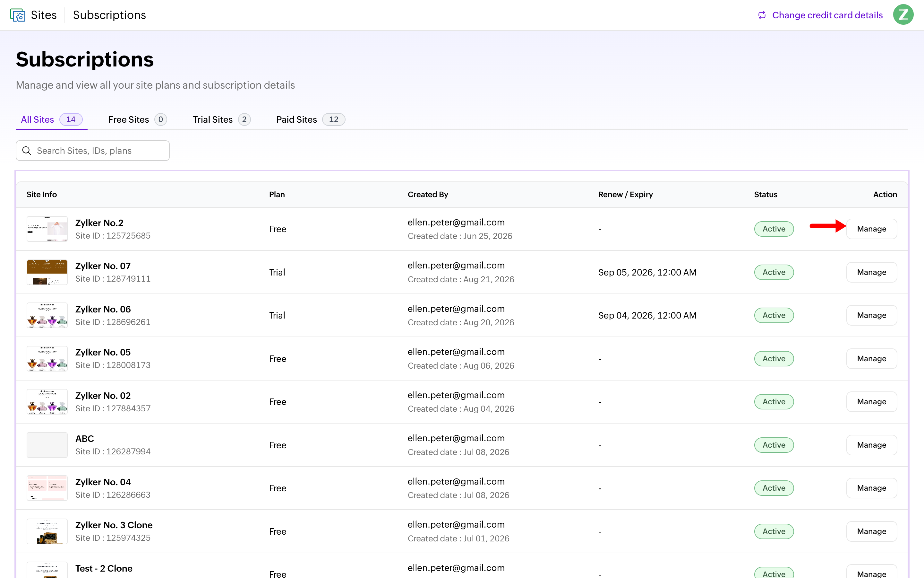Click Manage for Zylker No. 05
924x578 pixels.
[872, 359]
